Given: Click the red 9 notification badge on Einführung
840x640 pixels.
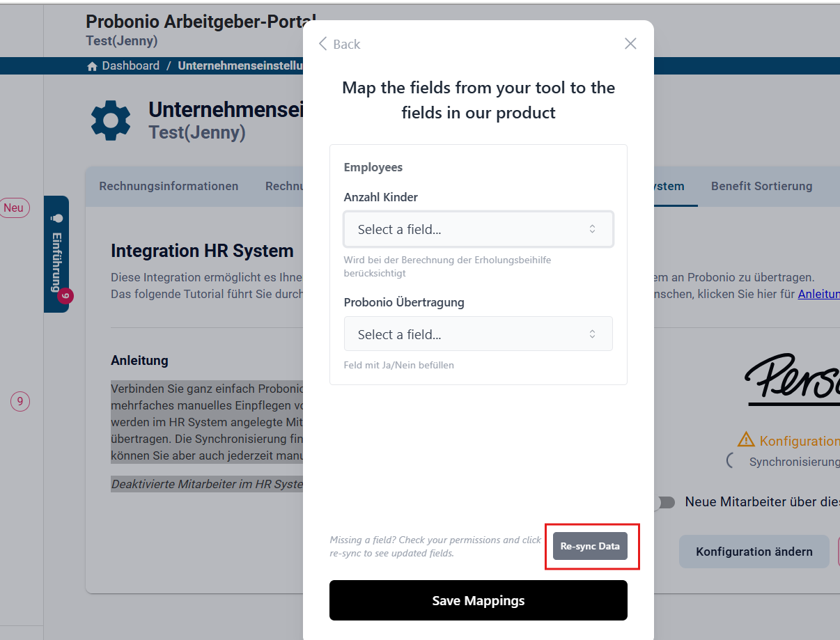Looking at the screenshot, I should click(x=65, y=296).
